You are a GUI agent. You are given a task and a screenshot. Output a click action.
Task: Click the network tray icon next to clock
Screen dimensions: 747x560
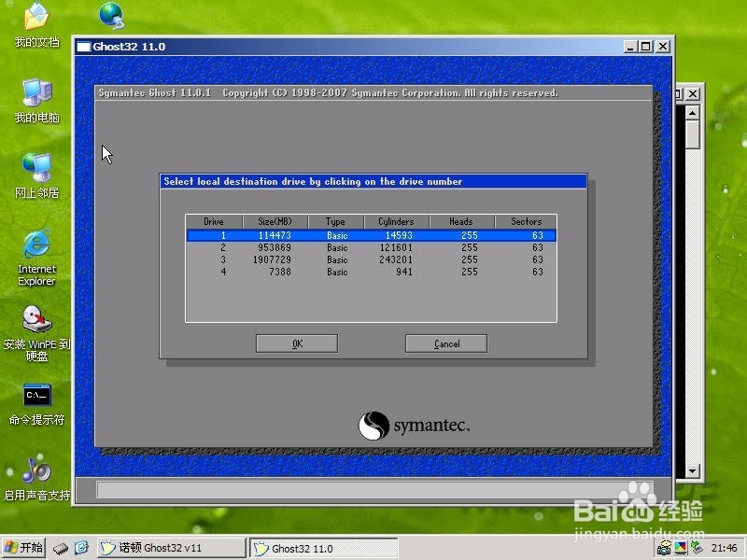[697, 548]
